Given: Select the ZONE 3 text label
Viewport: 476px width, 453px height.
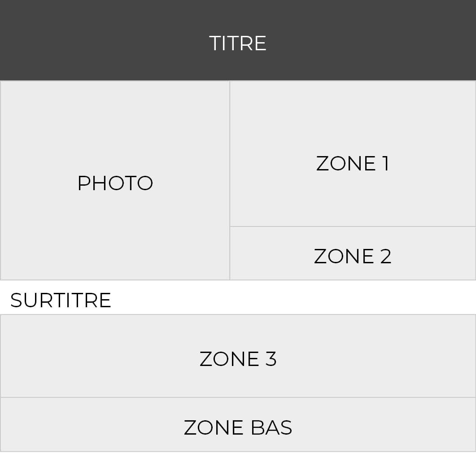Looking at the screenshot, I should pyautogui.click(x=238, y=359).
